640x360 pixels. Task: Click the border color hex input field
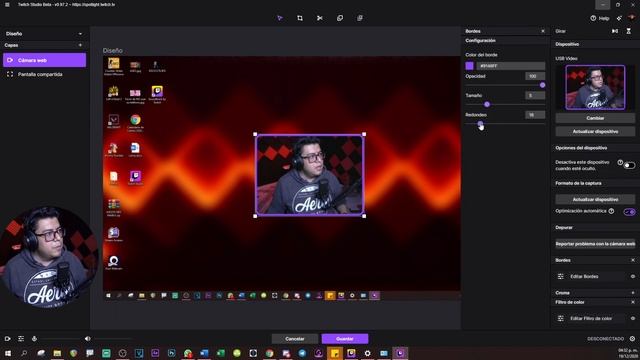click(510, 66)
